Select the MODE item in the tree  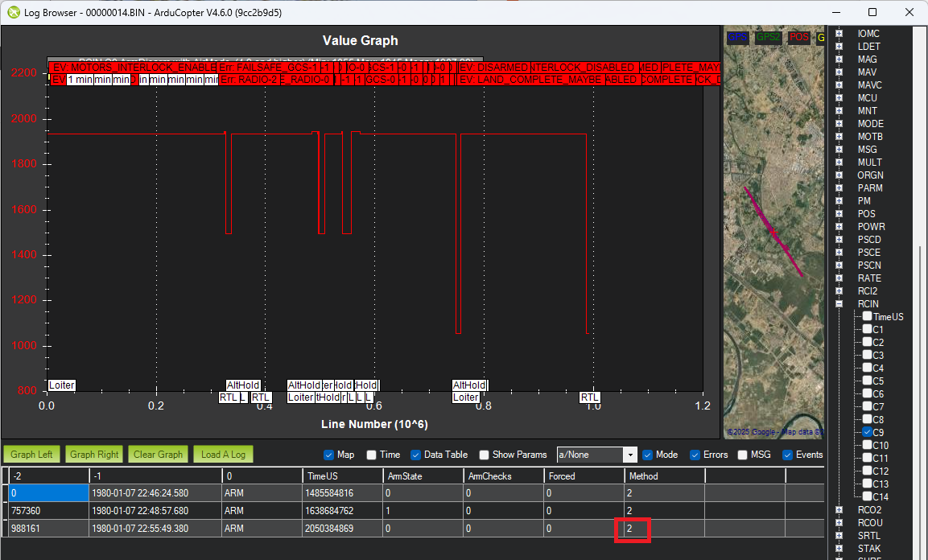coord(871,124)
